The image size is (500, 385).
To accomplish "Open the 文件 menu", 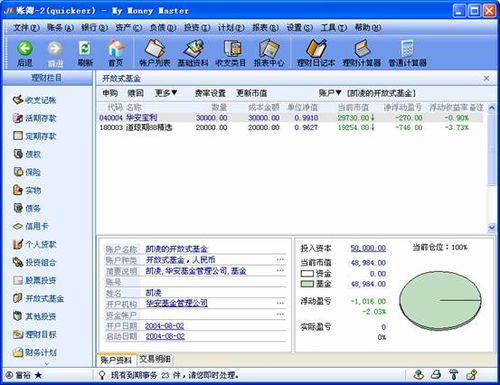I will pyautogui.click(x=26, y=27).
